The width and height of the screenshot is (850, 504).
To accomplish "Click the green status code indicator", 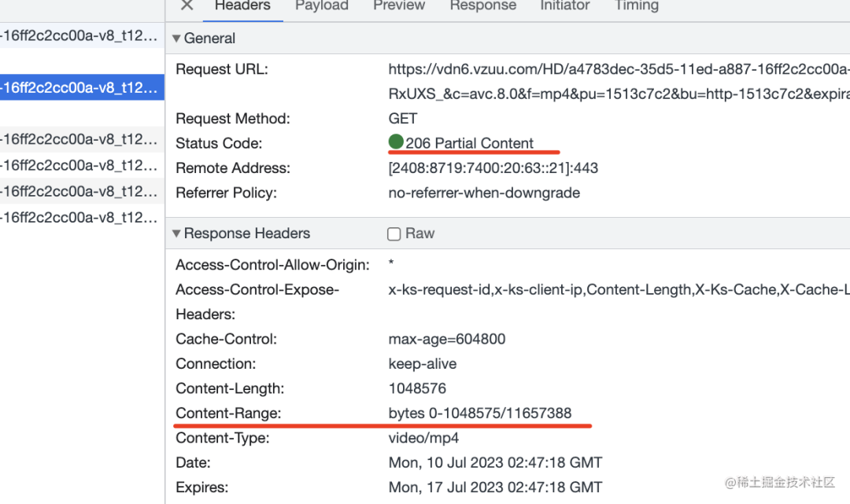I will (396, 142).
